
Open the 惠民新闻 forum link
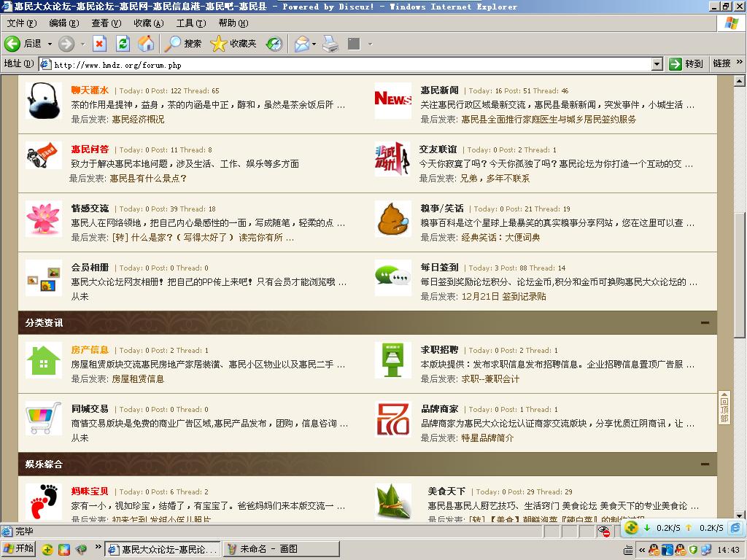(x=440, y=90)
